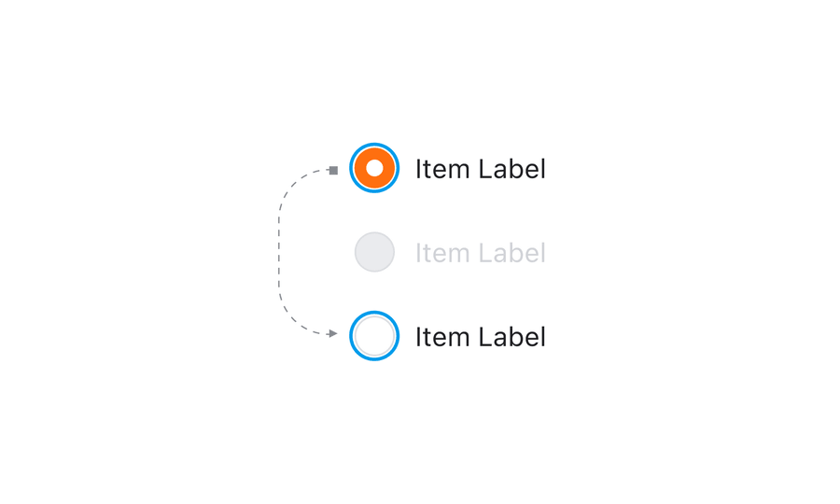Click the capital "L" in the top label
The image size is (840, 504).
485,169
